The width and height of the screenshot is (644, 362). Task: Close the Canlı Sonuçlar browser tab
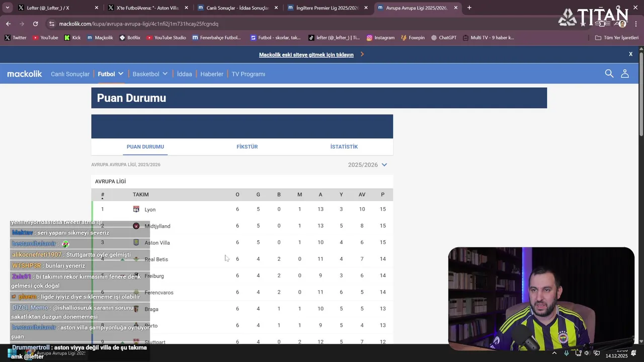(276, 8)
